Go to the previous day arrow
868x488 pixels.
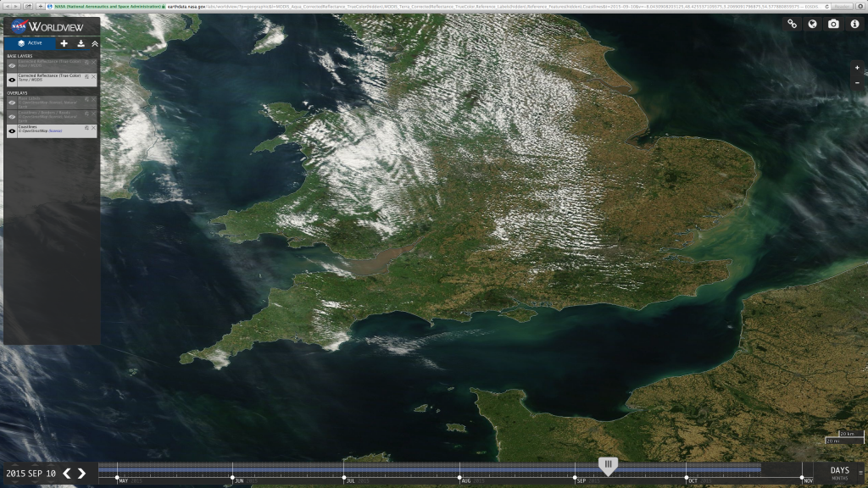[x=66, y=473]
